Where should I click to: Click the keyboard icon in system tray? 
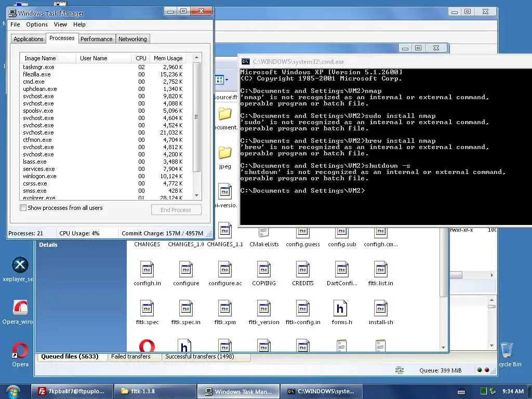pyautogui.click(x=461, y=392)
